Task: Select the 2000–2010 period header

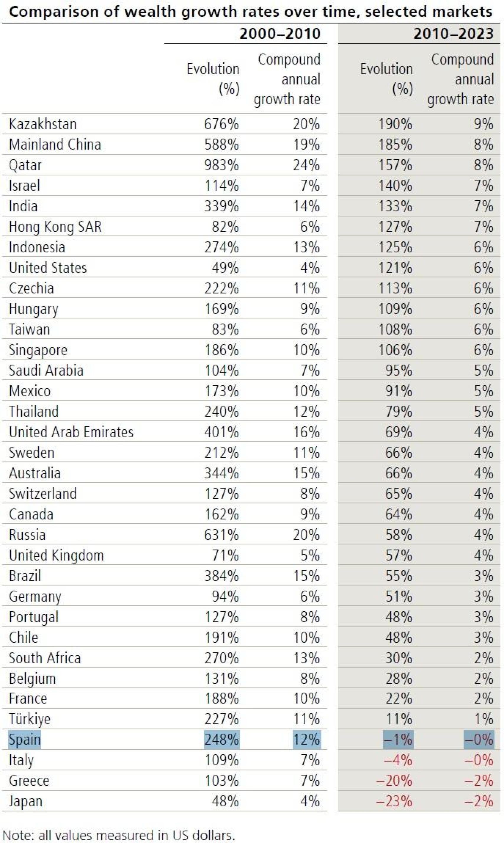Action: 280,34
